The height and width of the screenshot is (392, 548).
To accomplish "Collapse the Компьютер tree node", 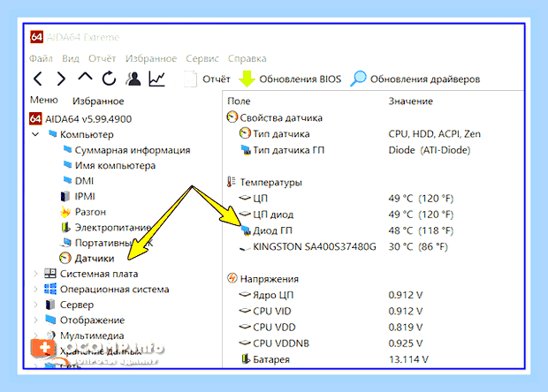I will pos(35,134).
